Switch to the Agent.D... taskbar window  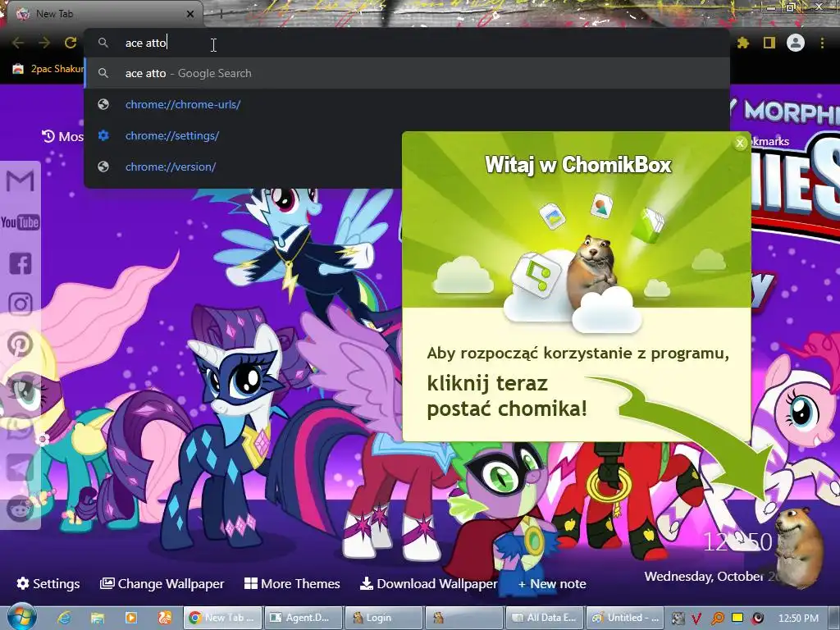click(x=303, y=618)
